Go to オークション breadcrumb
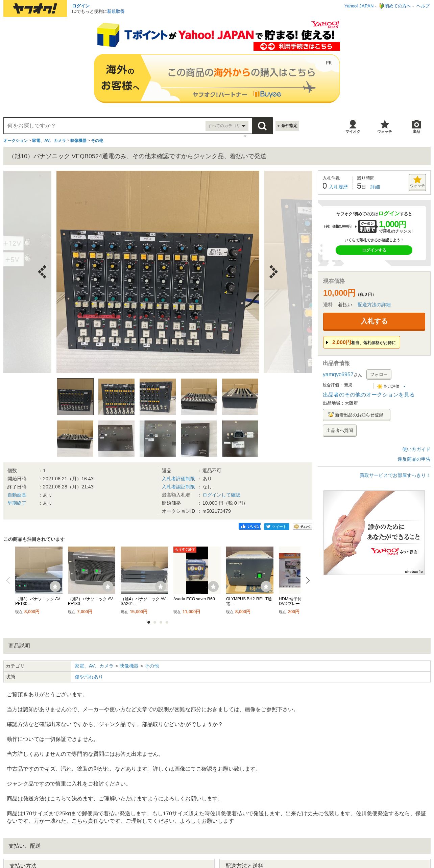 pos(16,141)
